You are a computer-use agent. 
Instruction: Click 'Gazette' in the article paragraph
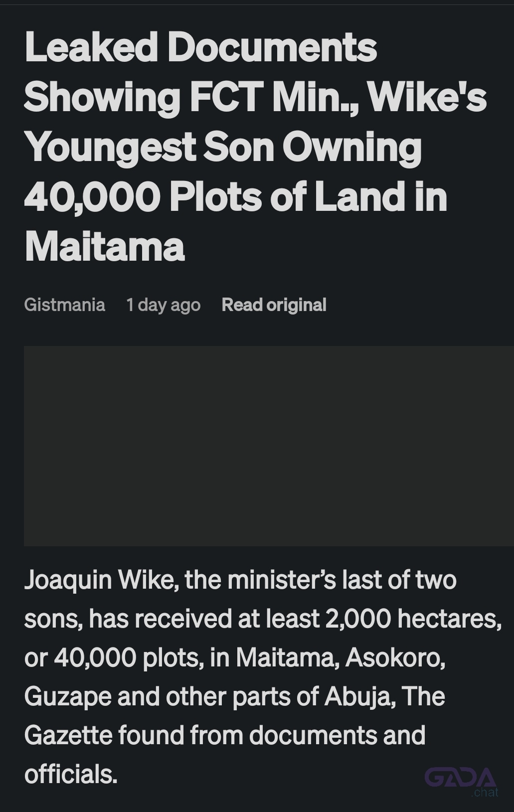[x=68, y=735]
